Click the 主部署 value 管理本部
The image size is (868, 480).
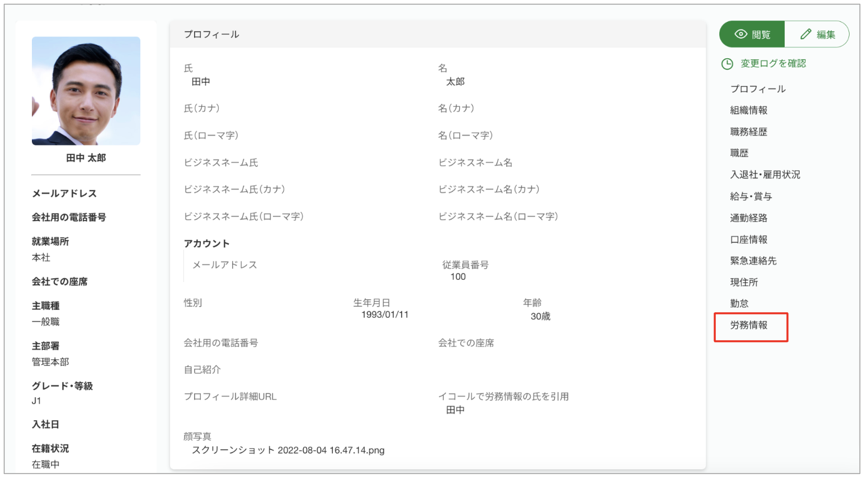[x=50, y=363]
